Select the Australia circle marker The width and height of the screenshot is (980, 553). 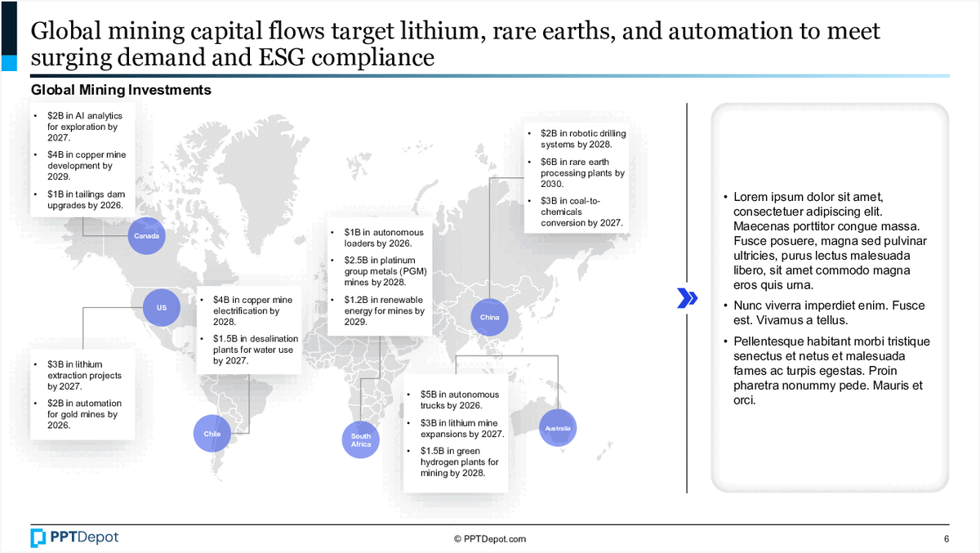(558, 428)
